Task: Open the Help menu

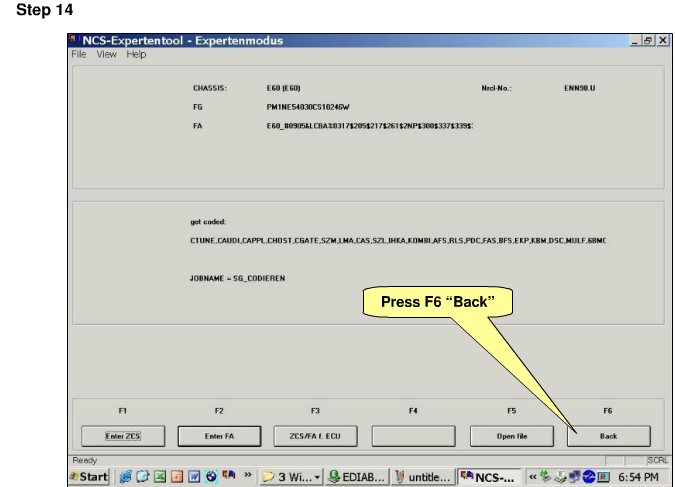Action: (x=136, y=54)
